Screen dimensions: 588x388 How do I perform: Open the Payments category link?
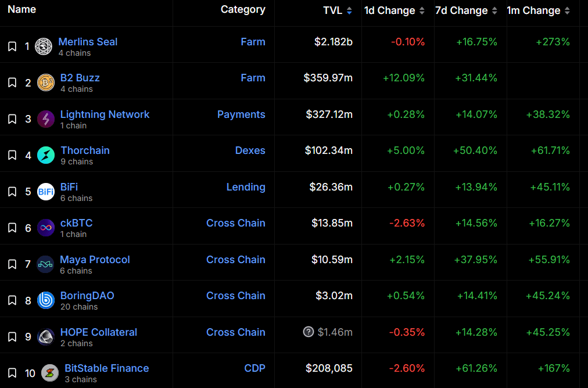[x=241, y=114]
